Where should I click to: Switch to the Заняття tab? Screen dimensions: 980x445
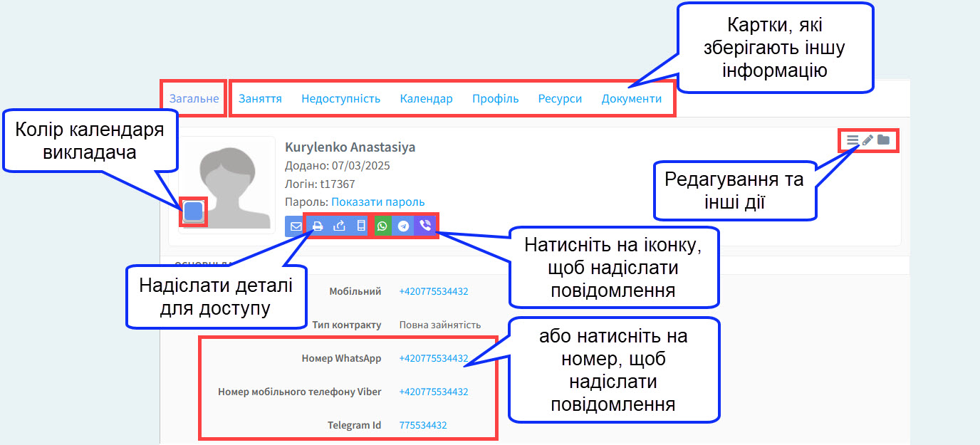coord(260,99)
